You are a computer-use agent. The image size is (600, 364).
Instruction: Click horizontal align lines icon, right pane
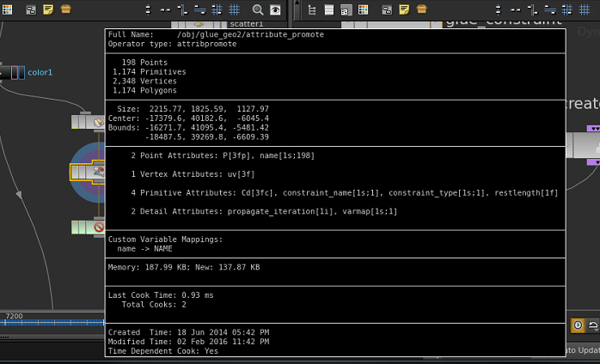click(549, 9)
